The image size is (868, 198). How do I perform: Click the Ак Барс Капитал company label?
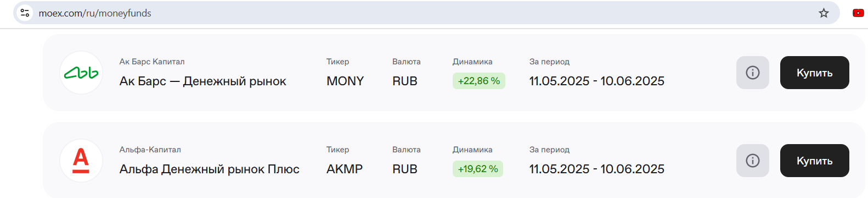pyautogui.click(x=152, y=62)
